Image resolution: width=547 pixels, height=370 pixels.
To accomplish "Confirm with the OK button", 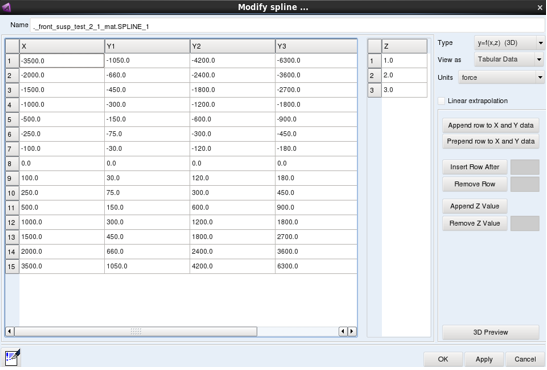I will [443, 359].
